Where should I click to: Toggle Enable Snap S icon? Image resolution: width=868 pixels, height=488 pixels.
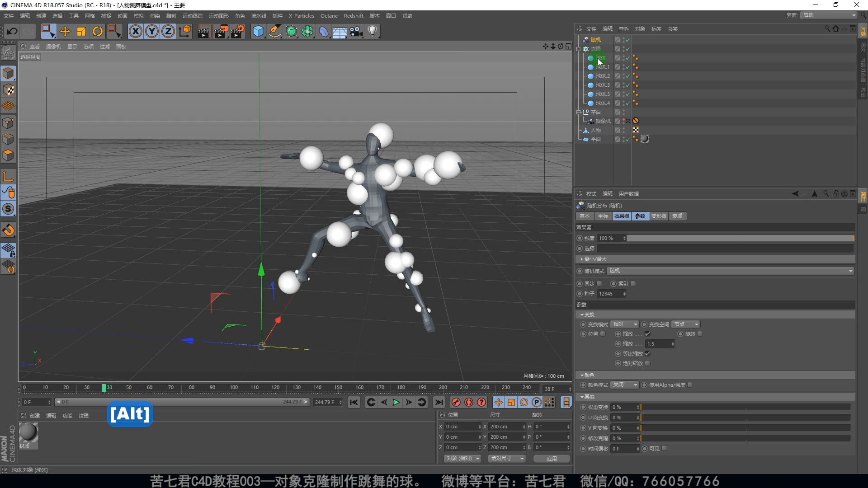click(x=8, y=209)
